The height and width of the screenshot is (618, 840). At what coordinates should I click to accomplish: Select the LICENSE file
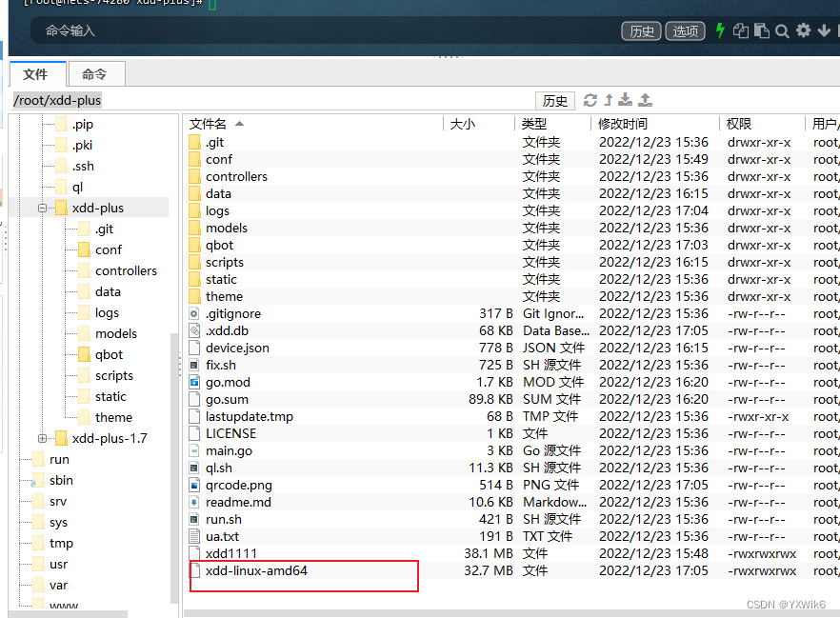[230, 434]
